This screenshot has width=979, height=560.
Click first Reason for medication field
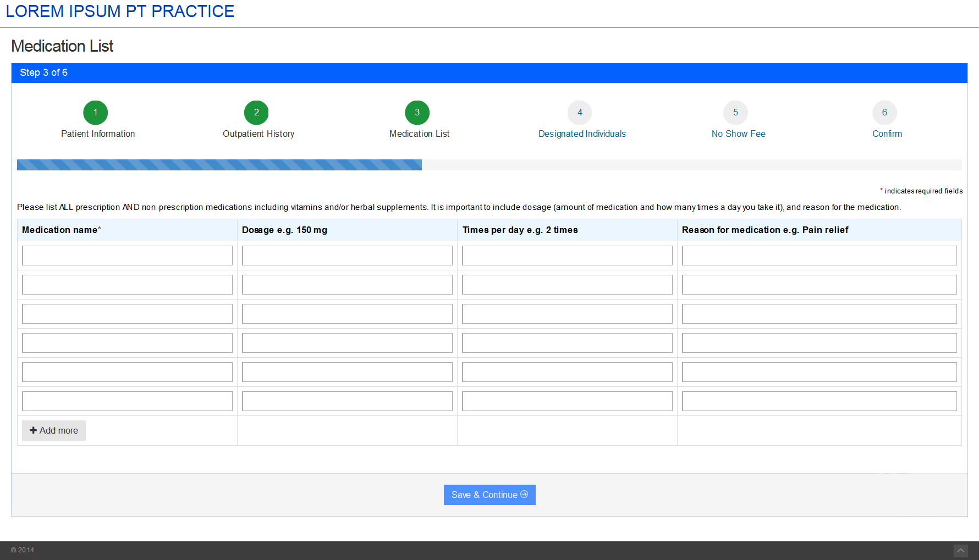[x=819, y=256]
